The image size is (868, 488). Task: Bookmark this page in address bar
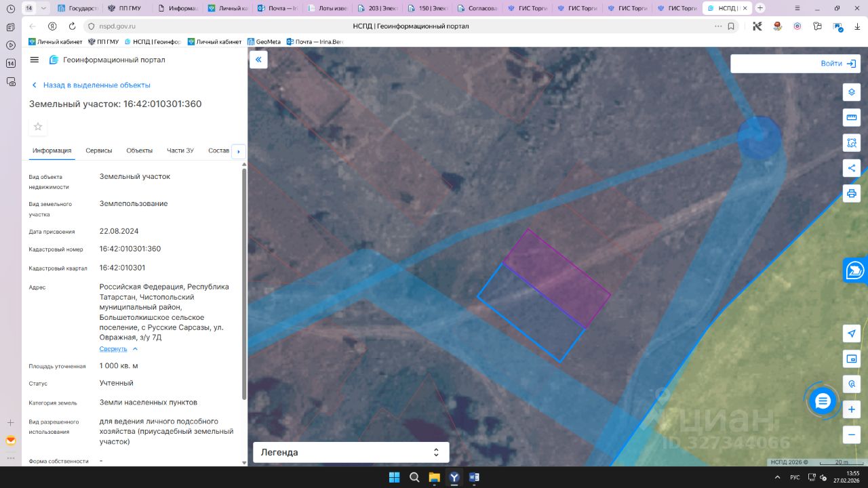[x=731, y=26]
